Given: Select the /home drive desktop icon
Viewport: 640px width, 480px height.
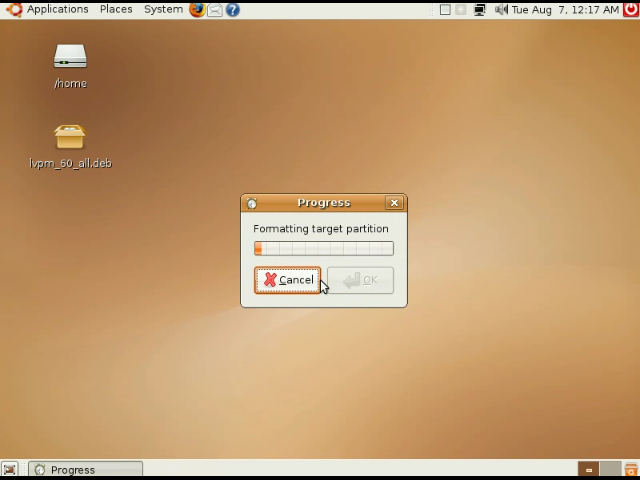Looking at the screenshot, I should pos(70,56).
